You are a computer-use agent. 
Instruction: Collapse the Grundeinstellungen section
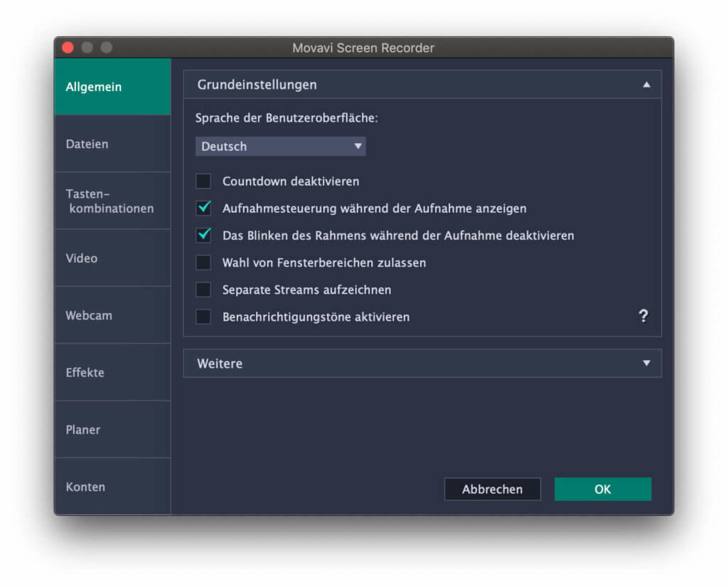coord(646,84)
